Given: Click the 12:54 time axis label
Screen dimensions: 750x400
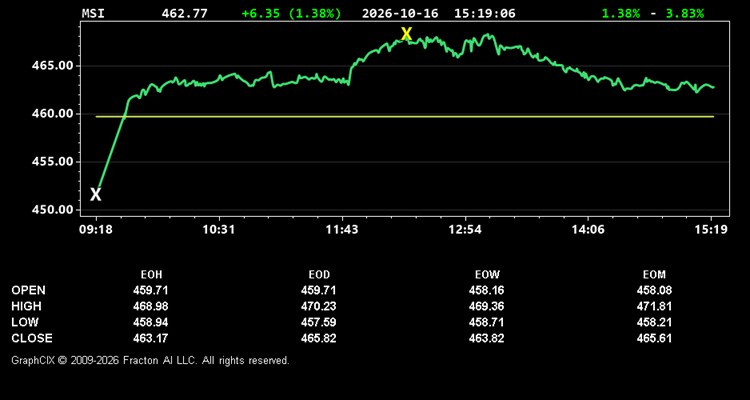Looking at the screenshot, I should tap(465, 230).
